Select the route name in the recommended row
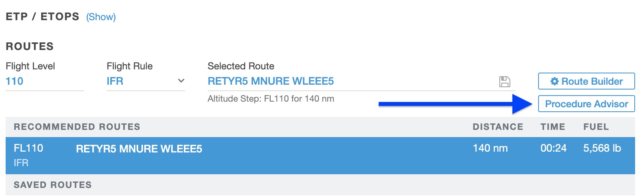This screenshot has height=196, width=644. 139,149
